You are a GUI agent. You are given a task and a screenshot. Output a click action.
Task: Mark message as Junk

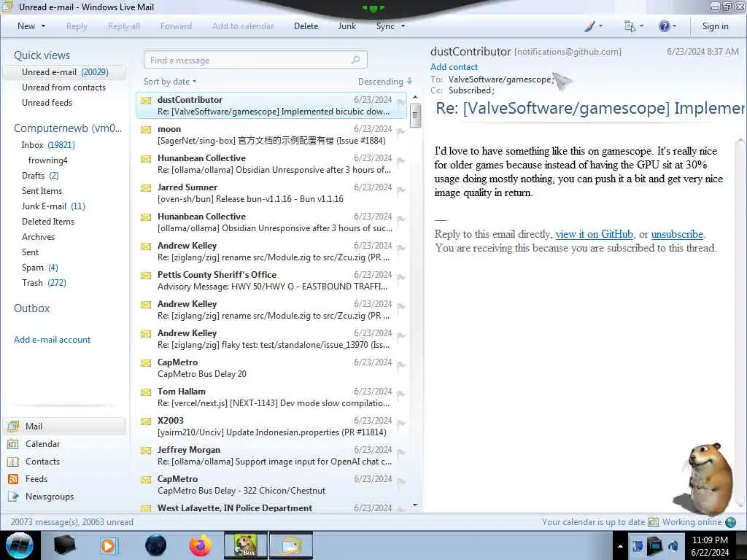pos(347,26)
